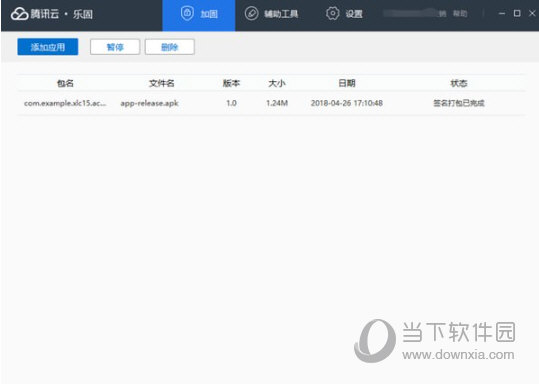This screenshot has height=384, width=539.
Task: Open the 设置 tab label
Action: point(354,14)
